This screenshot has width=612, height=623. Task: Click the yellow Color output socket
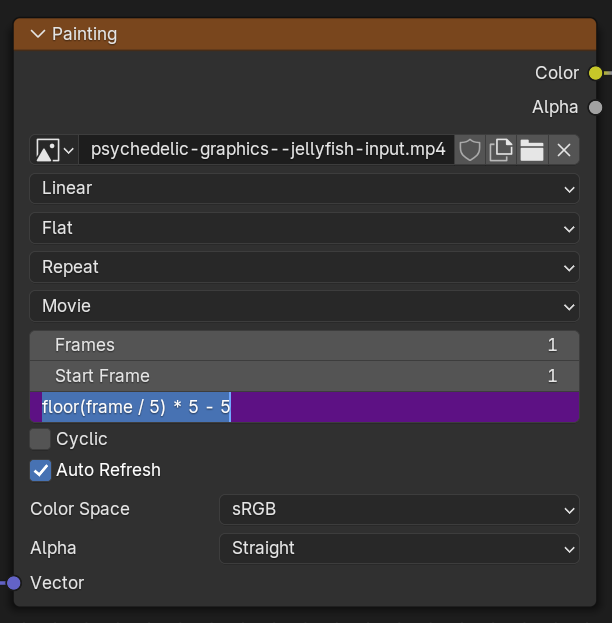tap(595, 73)
